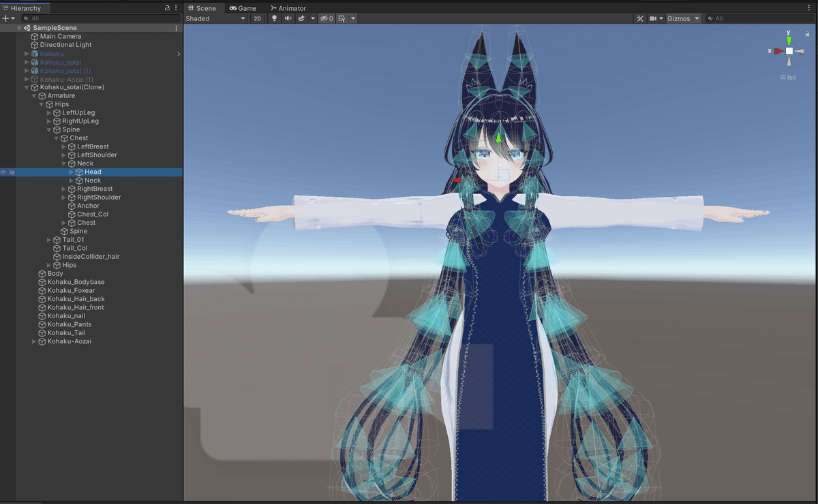Click the cube icon next to Directional Light
Screen dimensions: 818x504
[x=35, y=45]
